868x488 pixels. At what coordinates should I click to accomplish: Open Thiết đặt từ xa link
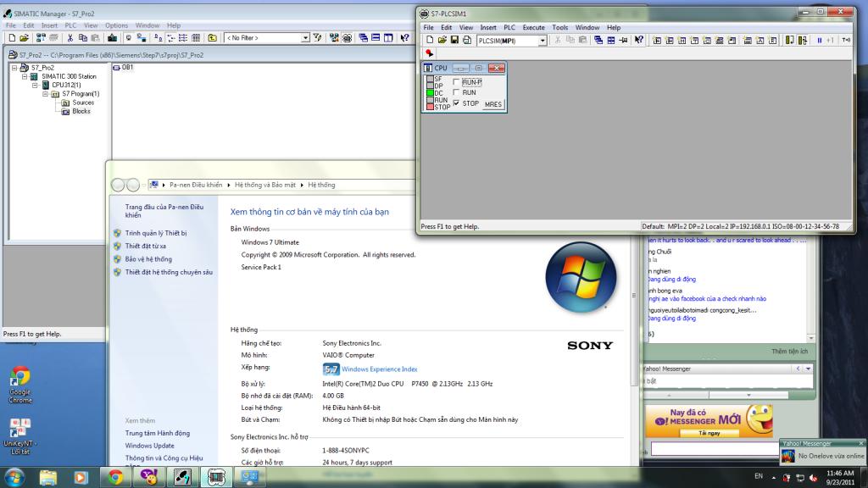(x=145, y=247)
